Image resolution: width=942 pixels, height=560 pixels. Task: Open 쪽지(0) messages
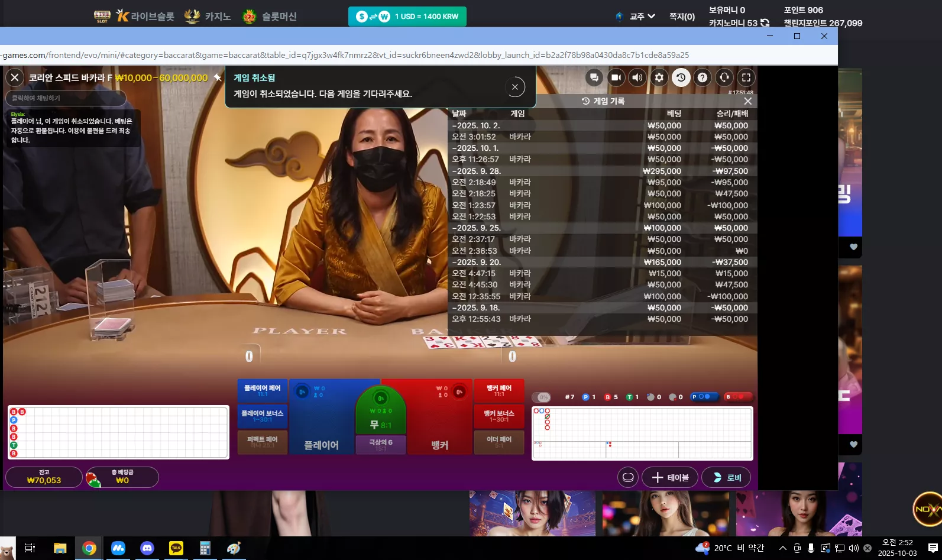pos(682,17)
